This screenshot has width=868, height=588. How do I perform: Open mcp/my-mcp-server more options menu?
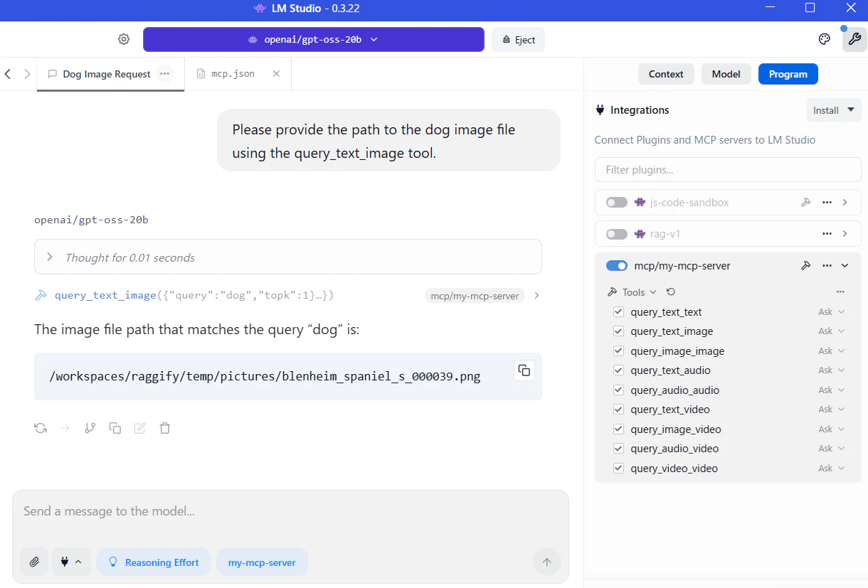[827, 266]
